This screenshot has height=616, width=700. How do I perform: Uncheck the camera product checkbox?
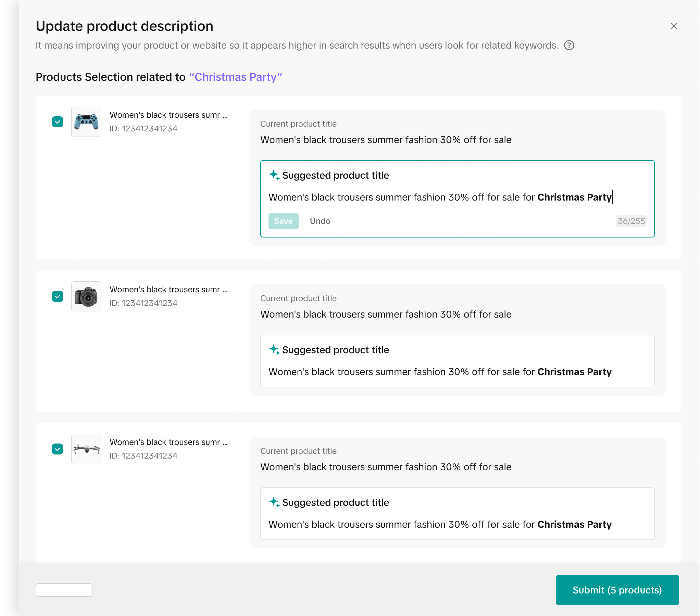(58, 296)
